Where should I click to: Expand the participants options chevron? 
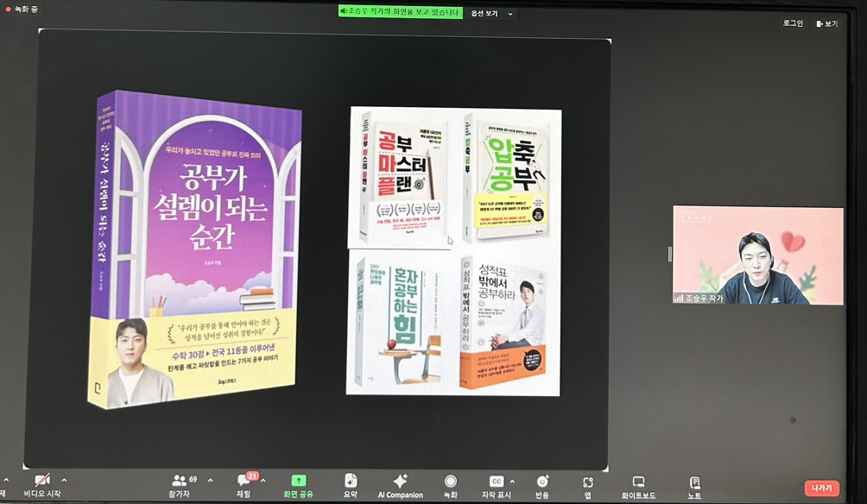(210, 480)
